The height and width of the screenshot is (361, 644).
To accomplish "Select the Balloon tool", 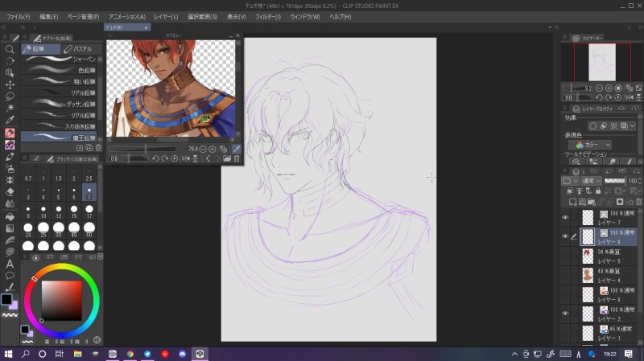I will [x=10, y=275].
